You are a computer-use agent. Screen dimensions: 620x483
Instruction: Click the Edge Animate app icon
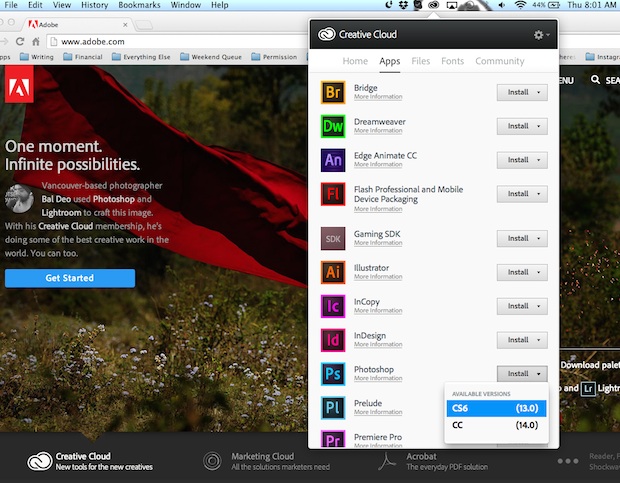(x=333, y=160)
